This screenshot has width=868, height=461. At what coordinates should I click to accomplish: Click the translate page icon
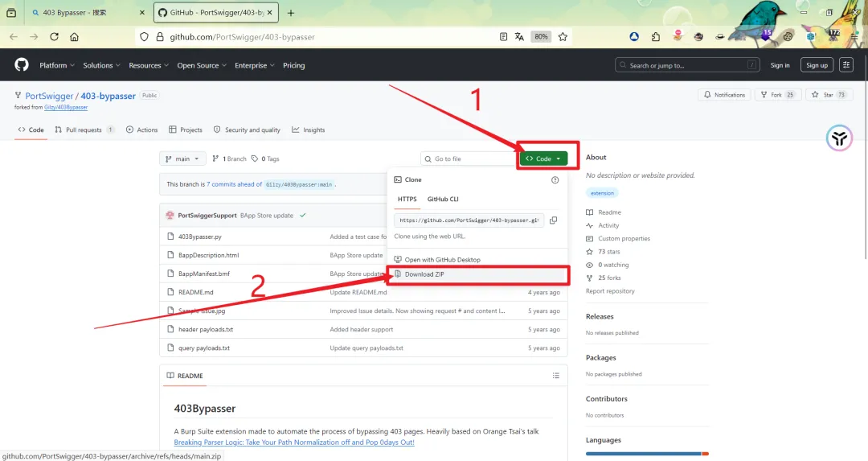(x=519, y=36)
